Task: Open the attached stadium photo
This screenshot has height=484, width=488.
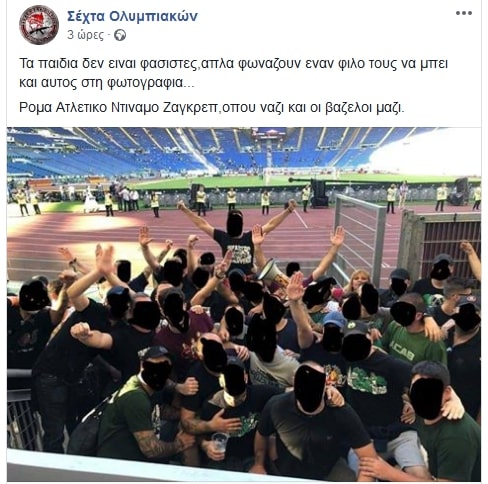Action: 244,304
